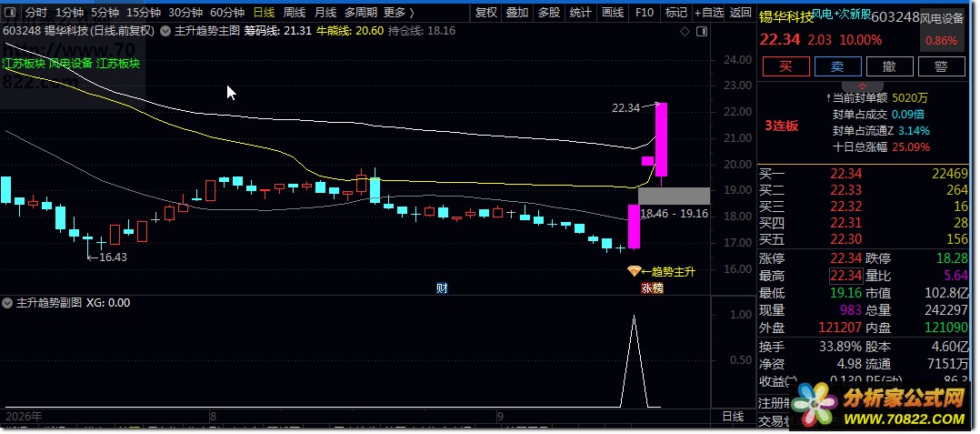
Task: Switch to 周线 weekly chart
Action: pyautogui.click(x=295, y=13)
